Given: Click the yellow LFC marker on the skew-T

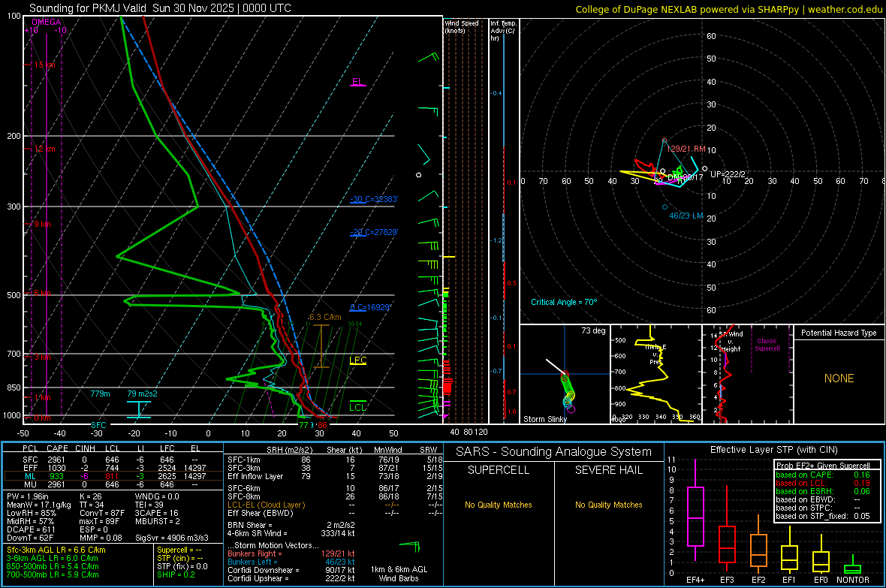Looking at the screenshot, I should 357,360.
